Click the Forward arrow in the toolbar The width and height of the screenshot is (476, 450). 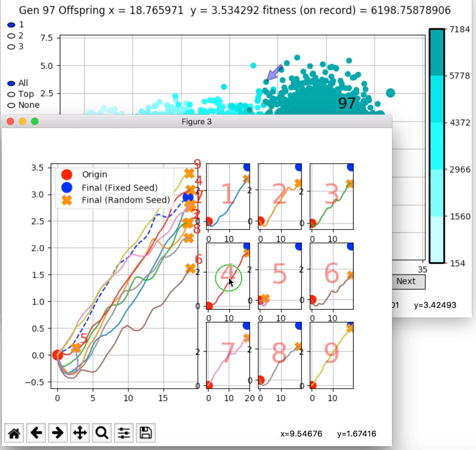[58, 433]
